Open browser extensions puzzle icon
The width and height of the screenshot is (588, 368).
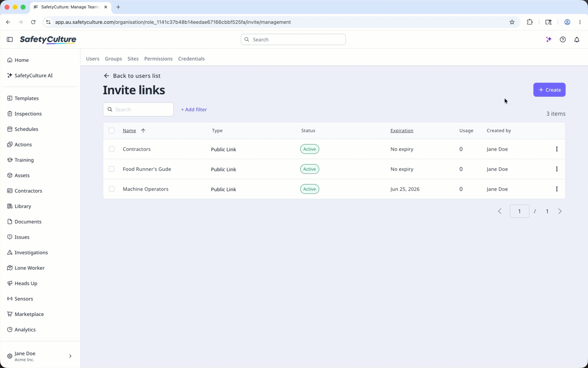[x=530, y=22]
